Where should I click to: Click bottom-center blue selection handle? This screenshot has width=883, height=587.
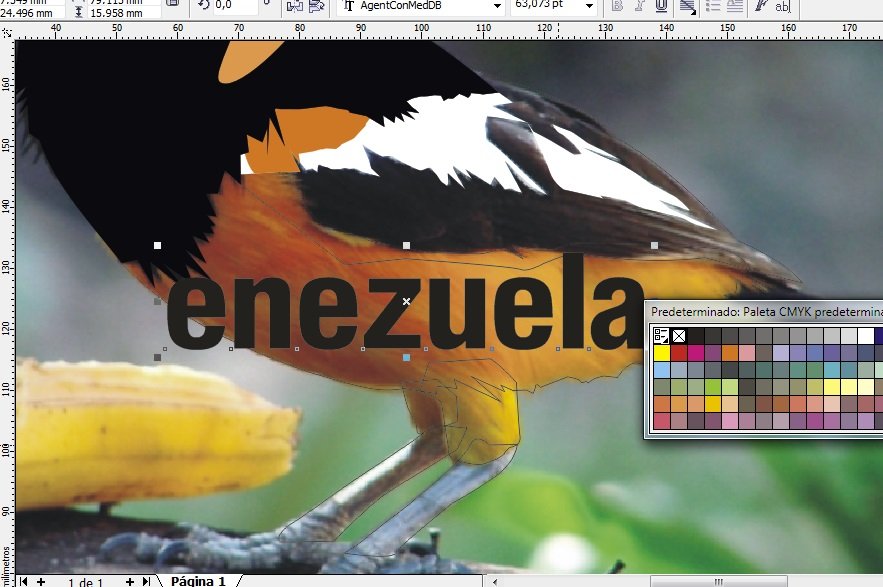(x=407, y=357)
